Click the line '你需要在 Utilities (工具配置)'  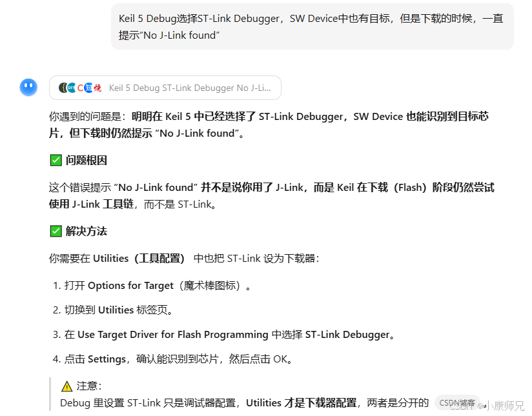pos(184,259)
